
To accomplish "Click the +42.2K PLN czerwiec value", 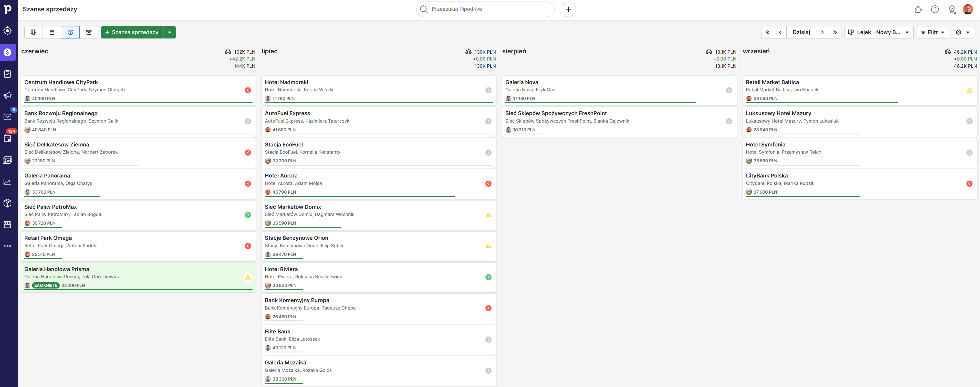I will coord(242,59).
